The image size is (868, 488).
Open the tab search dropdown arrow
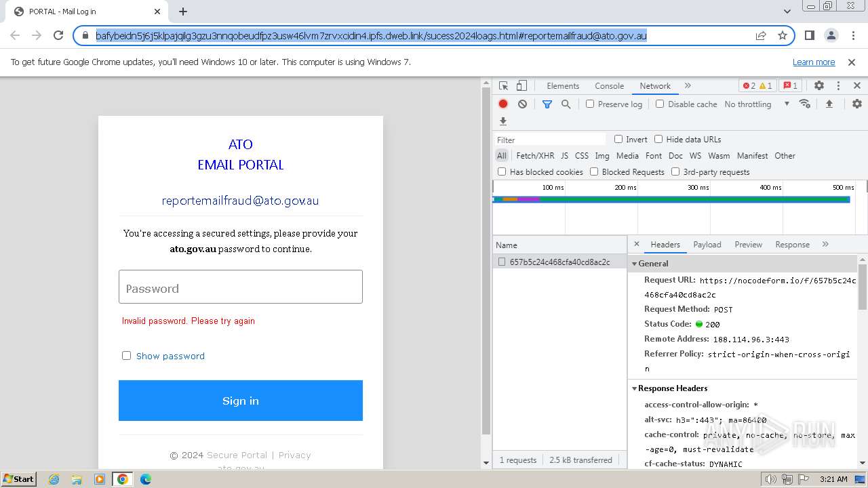tap(787, 12)
